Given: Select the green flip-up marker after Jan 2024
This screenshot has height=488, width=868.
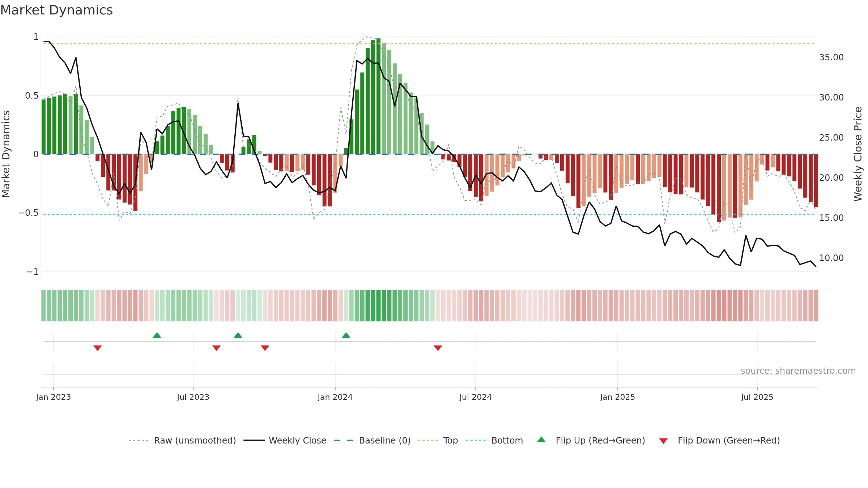Looking at the screenshot, I should (x=346, y=335).
